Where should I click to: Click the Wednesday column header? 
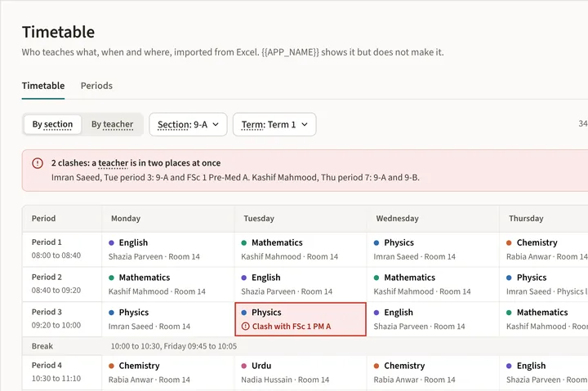pos(433,219)
